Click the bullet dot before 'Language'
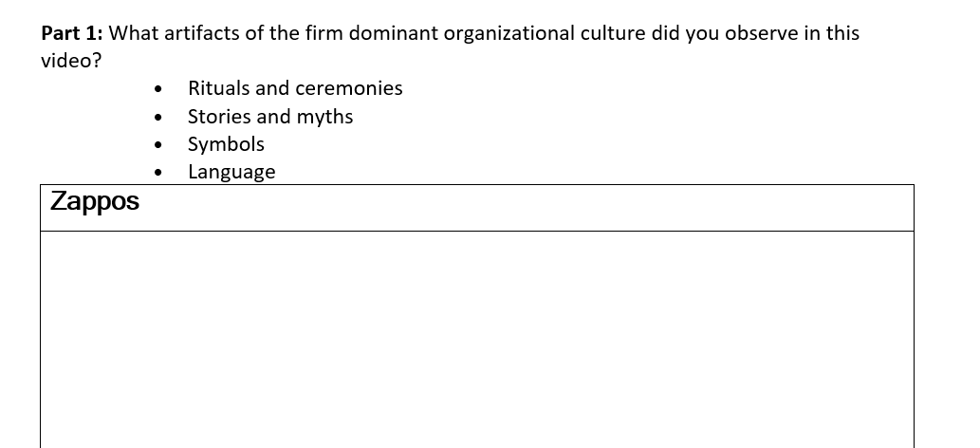Screen dimensions: 980x448 (157, 172)
